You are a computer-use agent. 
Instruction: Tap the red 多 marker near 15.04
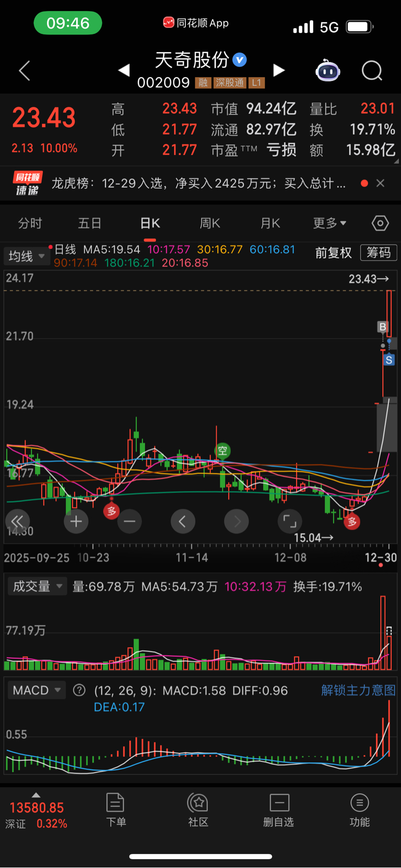352,521
